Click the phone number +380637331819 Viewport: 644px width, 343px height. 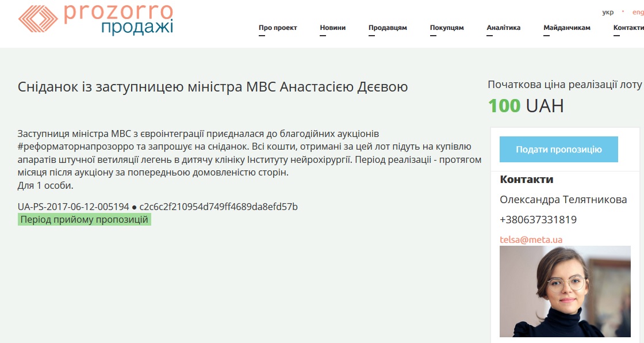coord(538,220)
